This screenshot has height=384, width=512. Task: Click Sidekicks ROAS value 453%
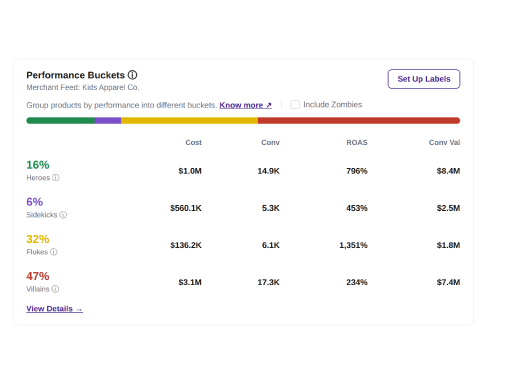click(x=357, y=208)
